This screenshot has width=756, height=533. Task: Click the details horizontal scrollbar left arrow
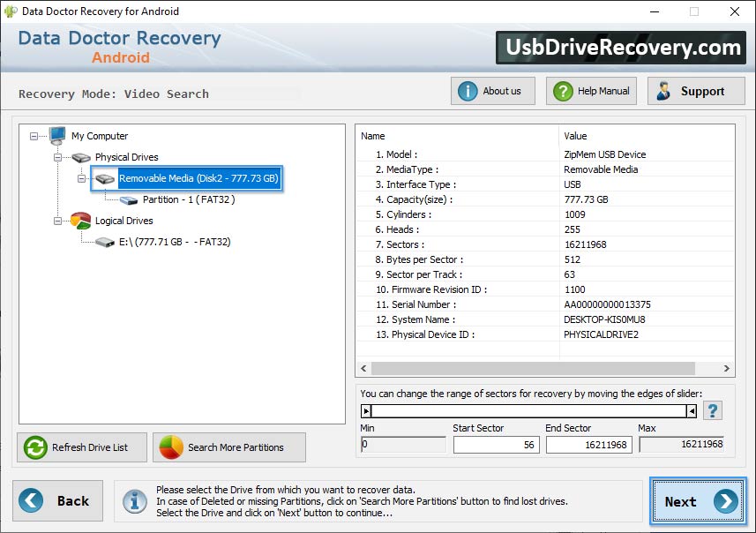click(363, 369)
